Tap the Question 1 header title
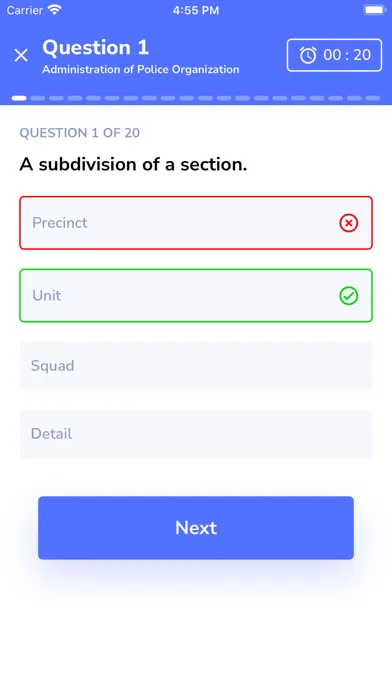 coord(95,48)
